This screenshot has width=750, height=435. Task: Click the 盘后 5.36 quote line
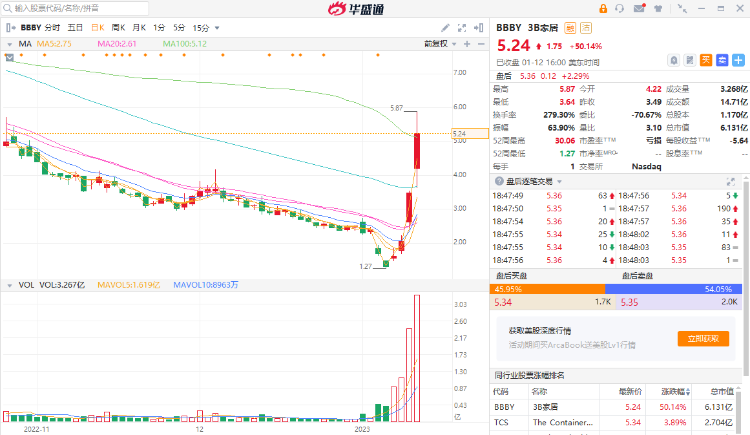click(542, 76)
